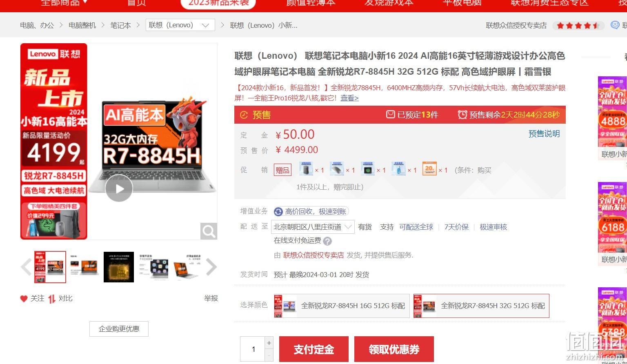Open the magnifier zoom icon on product image
Image resolution: width=627 pixels, height=364 pixels.
[x=209, y=231]
